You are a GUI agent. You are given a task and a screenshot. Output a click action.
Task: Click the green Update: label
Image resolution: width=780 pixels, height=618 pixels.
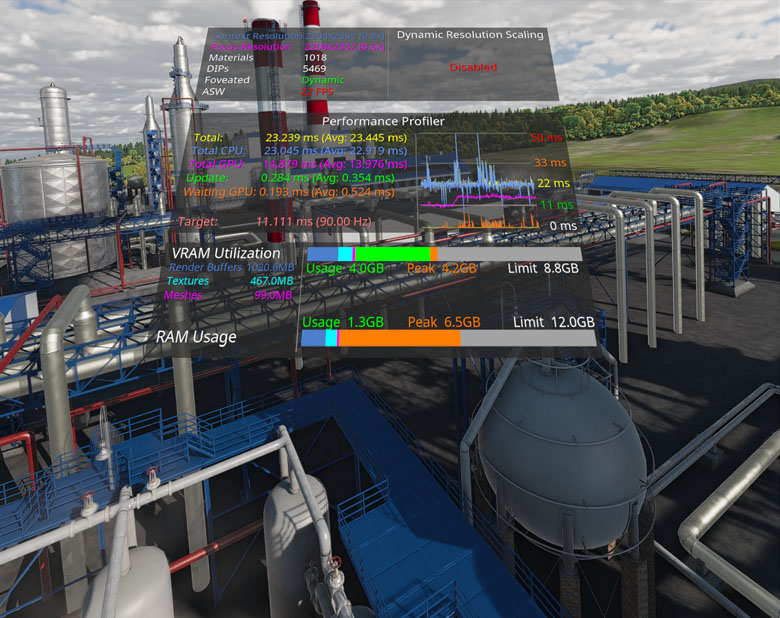(207, 178)
